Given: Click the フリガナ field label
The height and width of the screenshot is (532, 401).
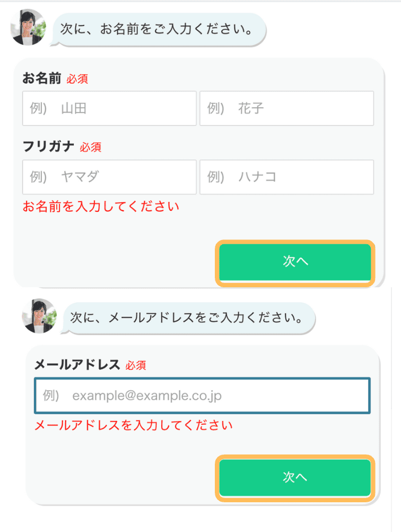Looking at the screenshot, I should tap(48, 147).
